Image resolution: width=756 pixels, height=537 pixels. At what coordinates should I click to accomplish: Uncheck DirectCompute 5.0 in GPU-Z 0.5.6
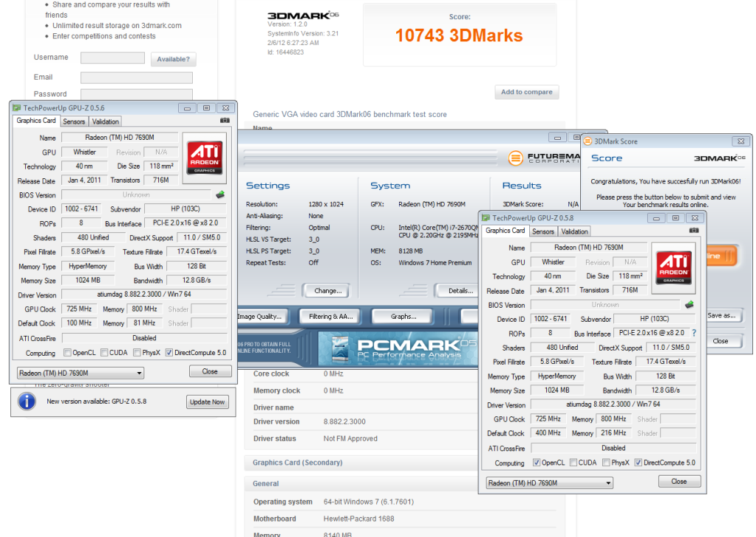168,353
